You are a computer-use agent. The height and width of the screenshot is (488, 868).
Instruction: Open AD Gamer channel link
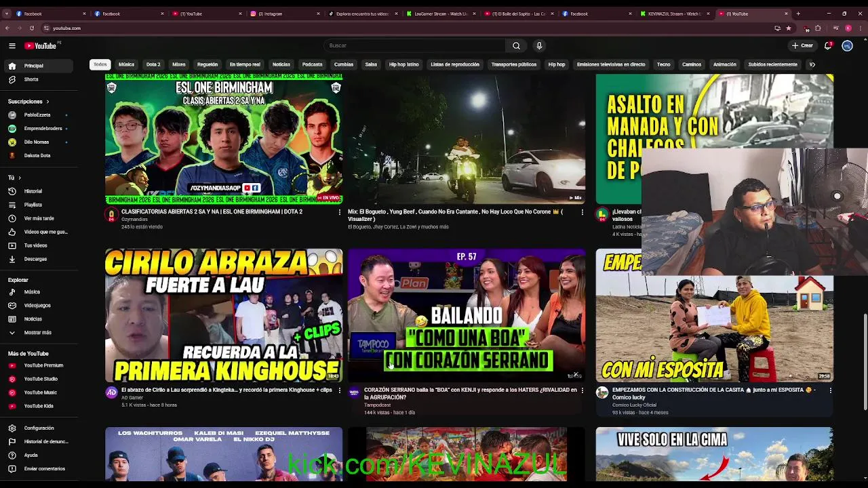[x=132, y=398]
